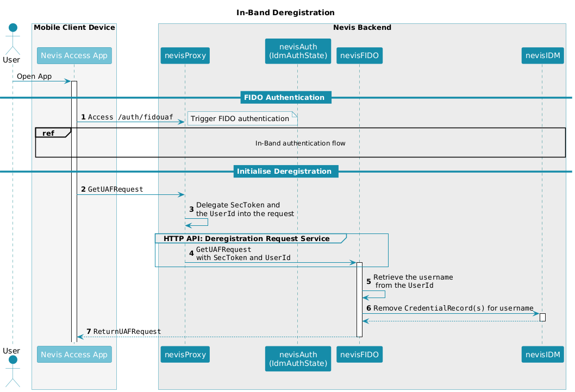Click the Nevis Backend group label

362,28
